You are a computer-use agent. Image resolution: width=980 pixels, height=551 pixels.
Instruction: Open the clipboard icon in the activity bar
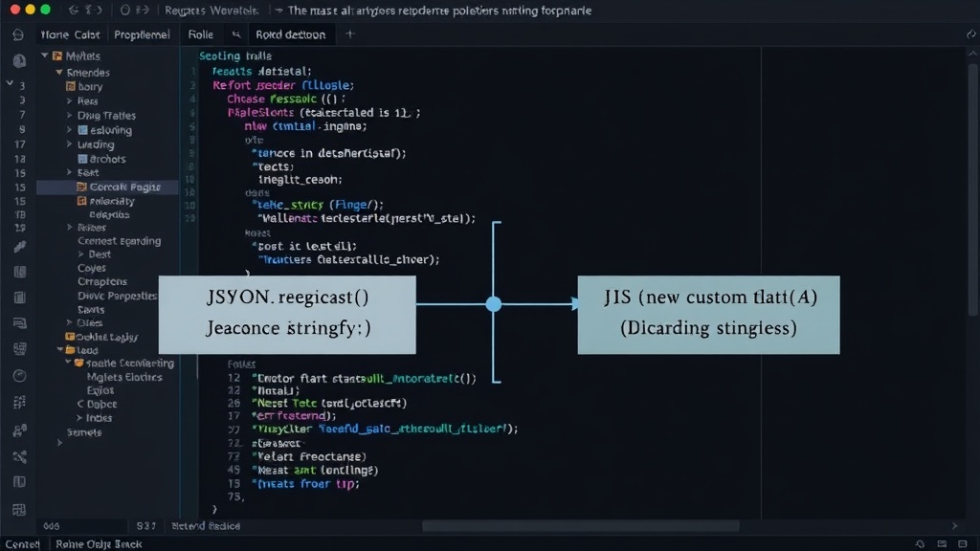point(19,297)
